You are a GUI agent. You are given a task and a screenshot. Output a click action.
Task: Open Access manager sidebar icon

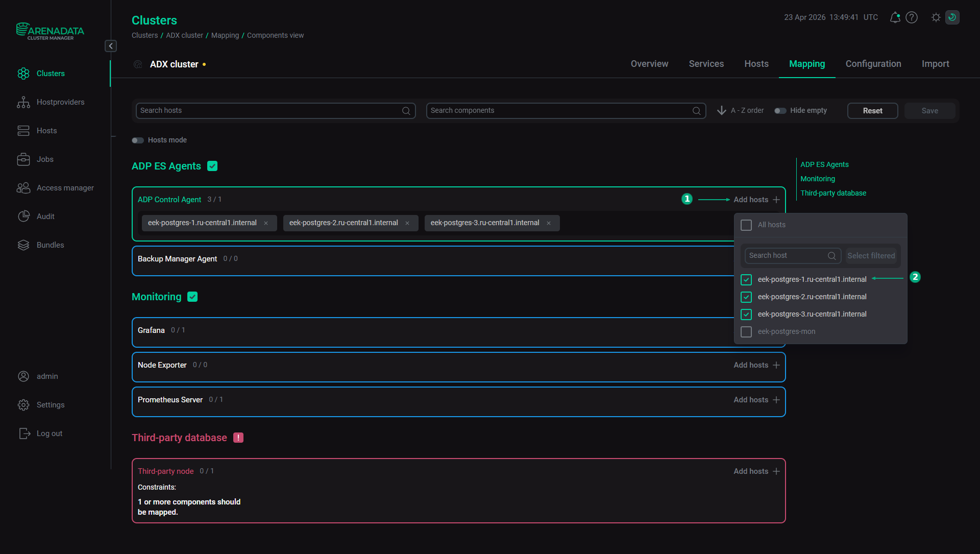pos(23,188)
